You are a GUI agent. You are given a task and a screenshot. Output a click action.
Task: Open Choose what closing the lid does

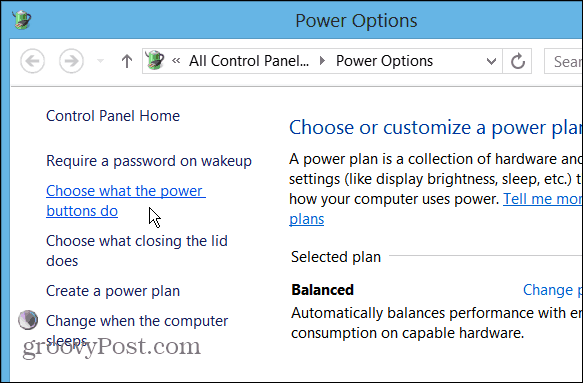click(x=137, y=251)
